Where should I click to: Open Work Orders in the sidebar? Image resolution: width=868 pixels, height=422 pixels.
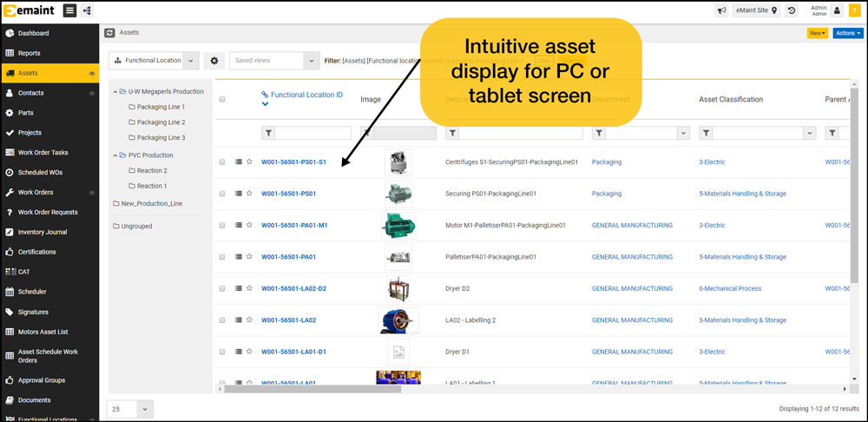pos(36,192)
